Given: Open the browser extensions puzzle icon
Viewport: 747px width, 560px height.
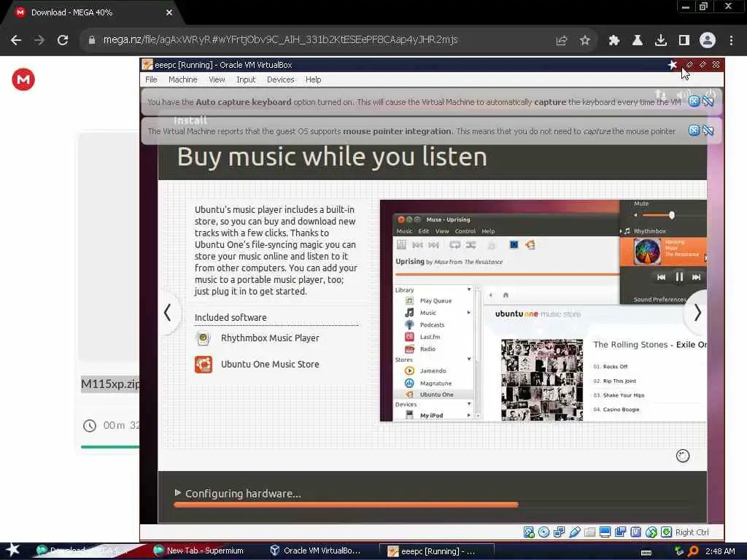Looking at the screenshot, I should pyautogui.click(x=614, y=41).
